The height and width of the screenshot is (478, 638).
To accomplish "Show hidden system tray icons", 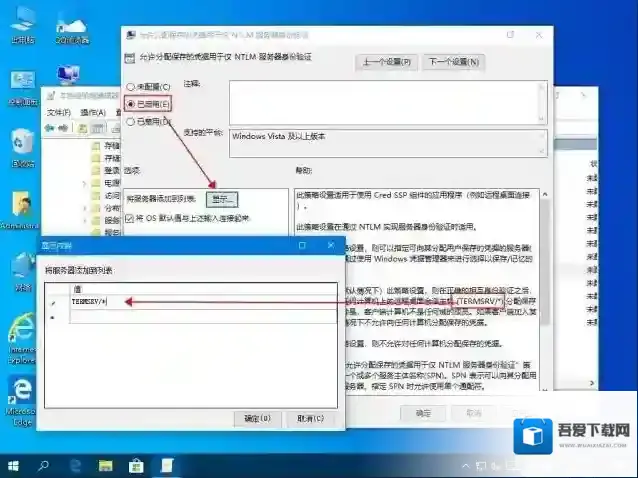I will tap(466, 466).
